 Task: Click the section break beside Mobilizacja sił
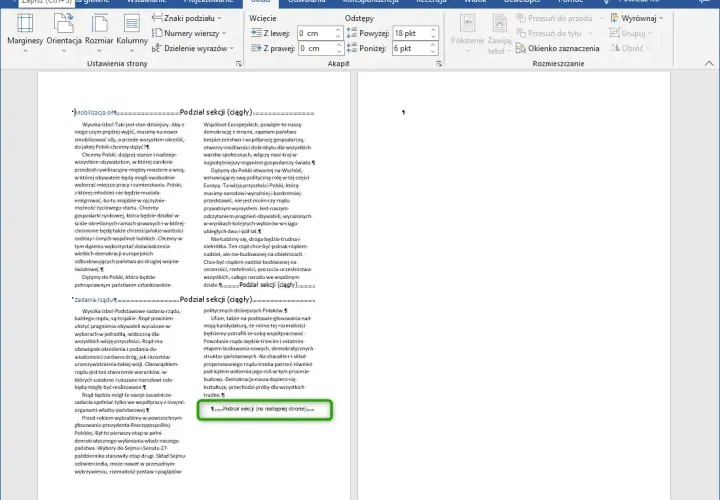click(x=216, y=112)
